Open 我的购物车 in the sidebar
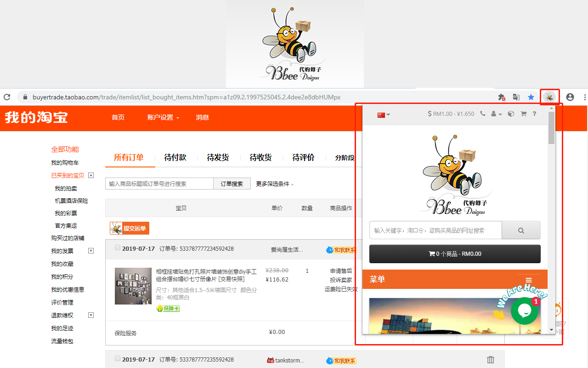The image size is (588, 368). pos(65,163)
